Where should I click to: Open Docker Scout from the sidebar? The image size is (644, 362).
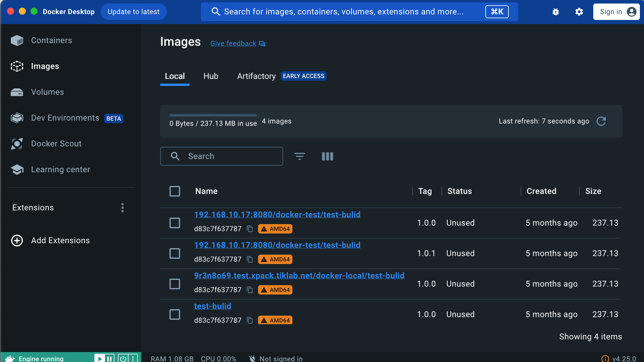point(56,143)
